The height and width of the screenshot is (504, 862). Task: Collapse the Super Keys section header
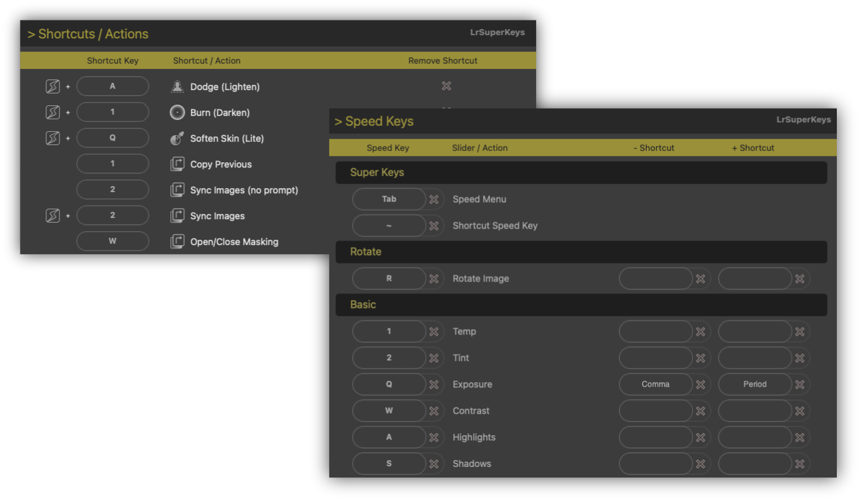tap(377, 172)
